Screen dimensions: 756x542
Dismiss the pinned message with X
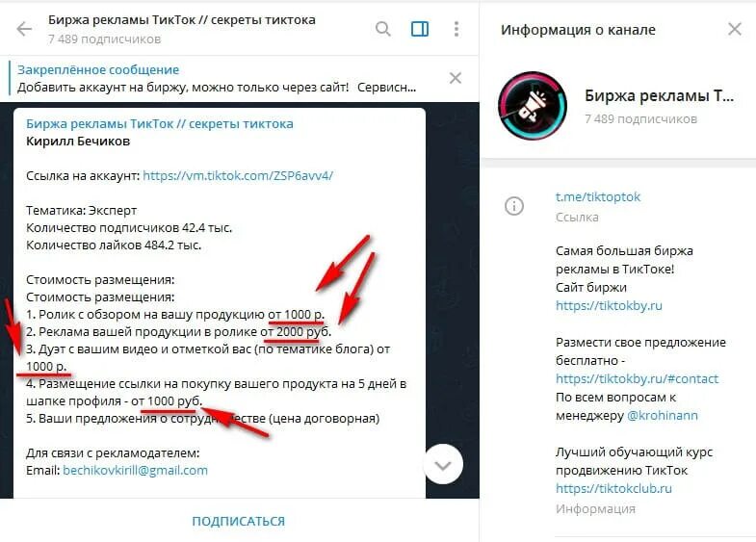point(456,78)
